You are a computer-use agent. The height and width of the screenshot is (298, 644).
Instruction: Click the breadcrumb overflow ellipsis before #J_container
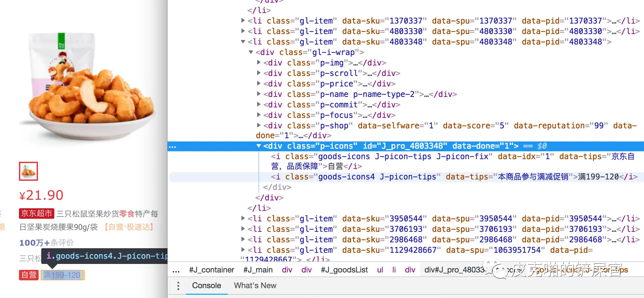point(176,270)
